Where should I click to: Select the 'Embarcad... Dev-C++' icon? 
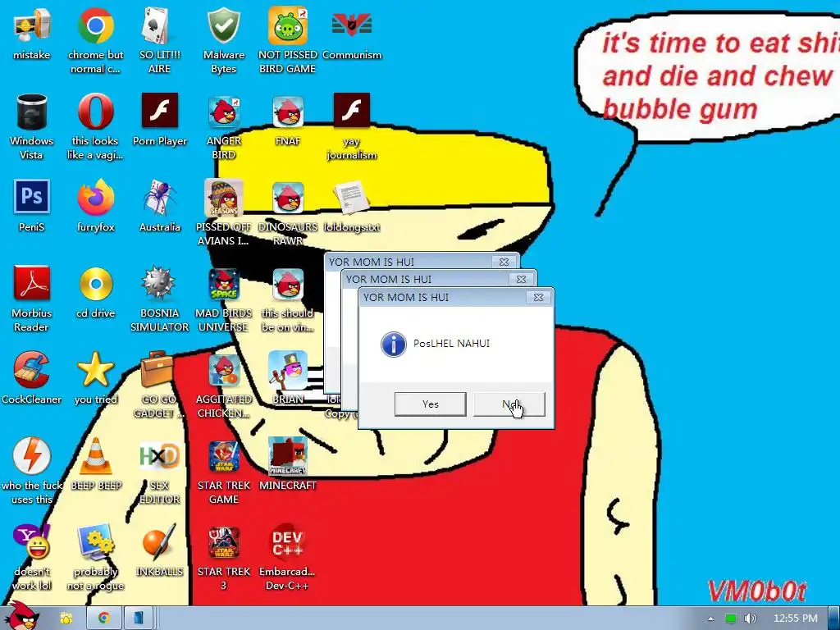coord(288,541)
